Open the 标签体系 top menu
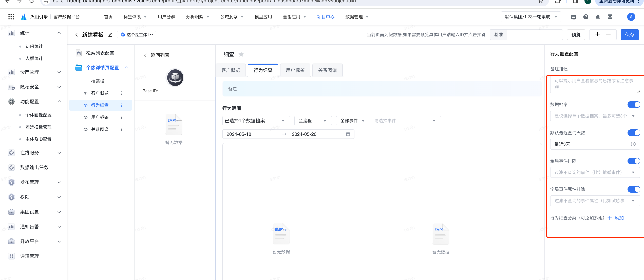The width and height of the screenshot is (644, 280). [135, 17]
